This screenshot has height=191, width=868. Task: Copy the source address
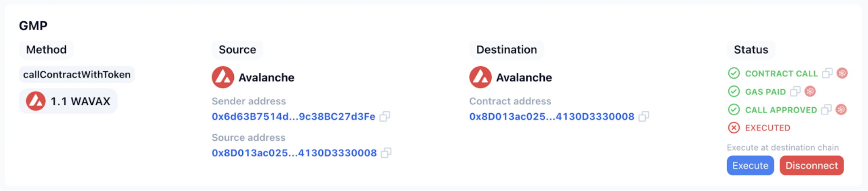coord(386,153)
